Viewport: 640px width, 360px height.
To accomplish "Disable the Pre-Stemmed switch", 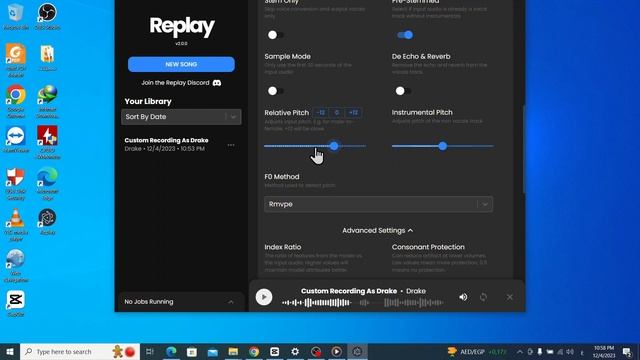I will (x=405, y=35).
